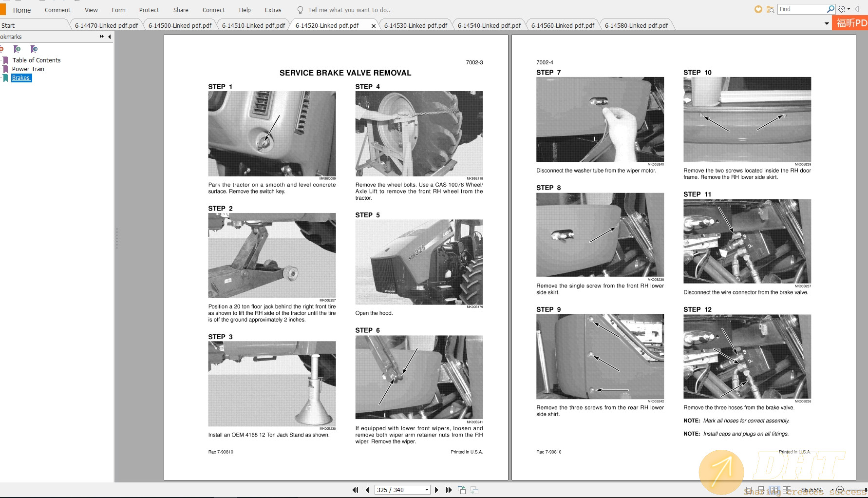Go to the previous page
The image size is (868, 498).
367,490
